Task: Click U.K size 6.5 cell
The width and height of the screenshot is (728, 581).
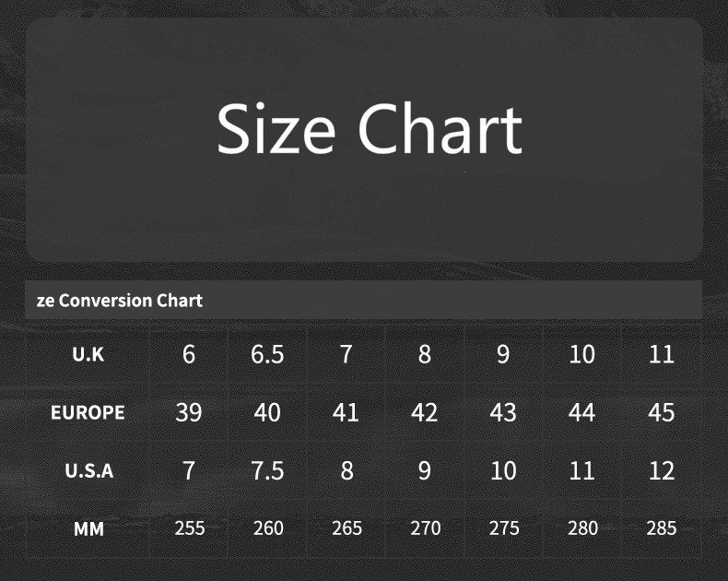Action: pos(267,354)
